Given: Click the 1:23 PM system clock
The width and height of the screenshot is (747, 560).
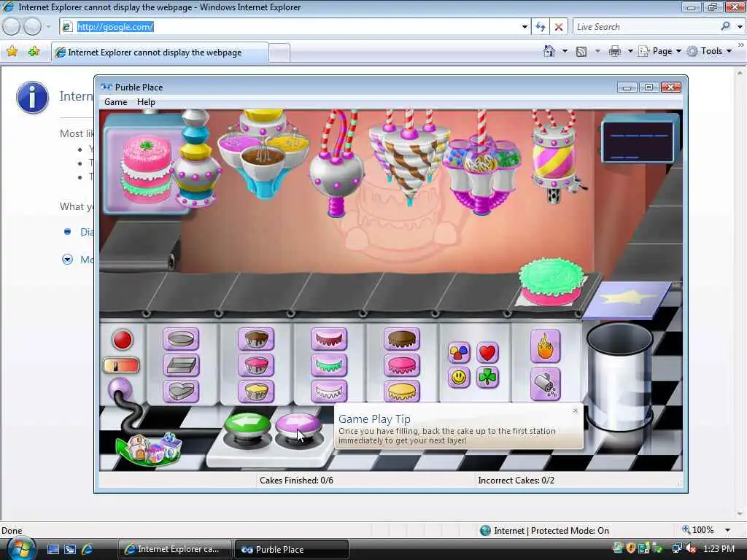Looking at the screenshot, I should click(719, 548).
